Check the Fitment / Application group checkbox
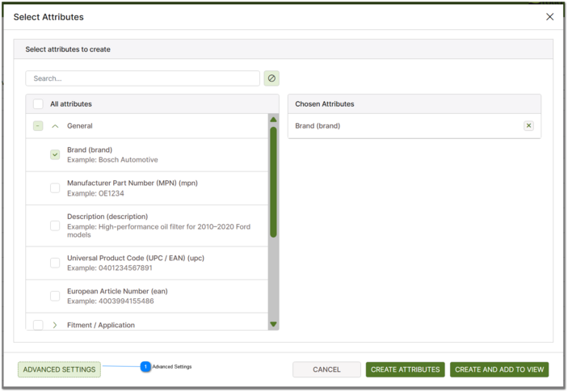This screenshot has width=568, height=392. point(38,325)
